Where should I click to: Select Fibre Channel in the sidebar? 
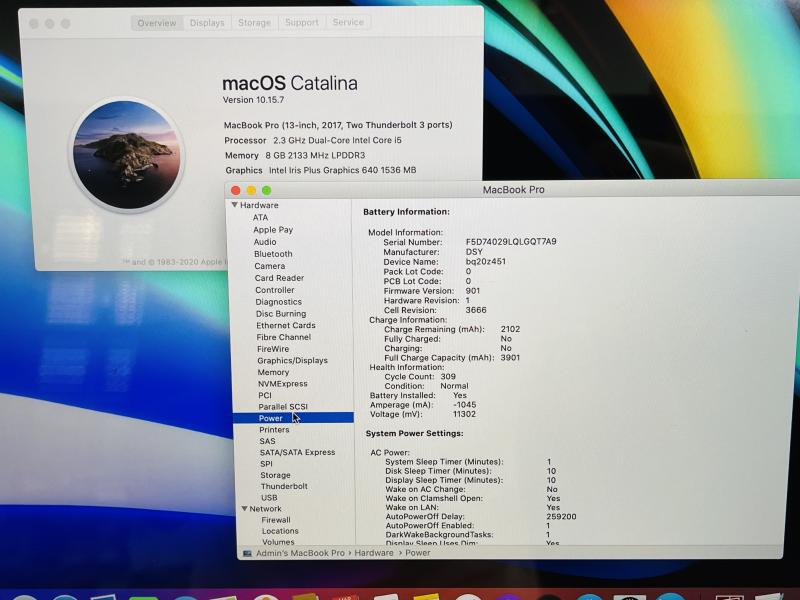pos(284,337)
